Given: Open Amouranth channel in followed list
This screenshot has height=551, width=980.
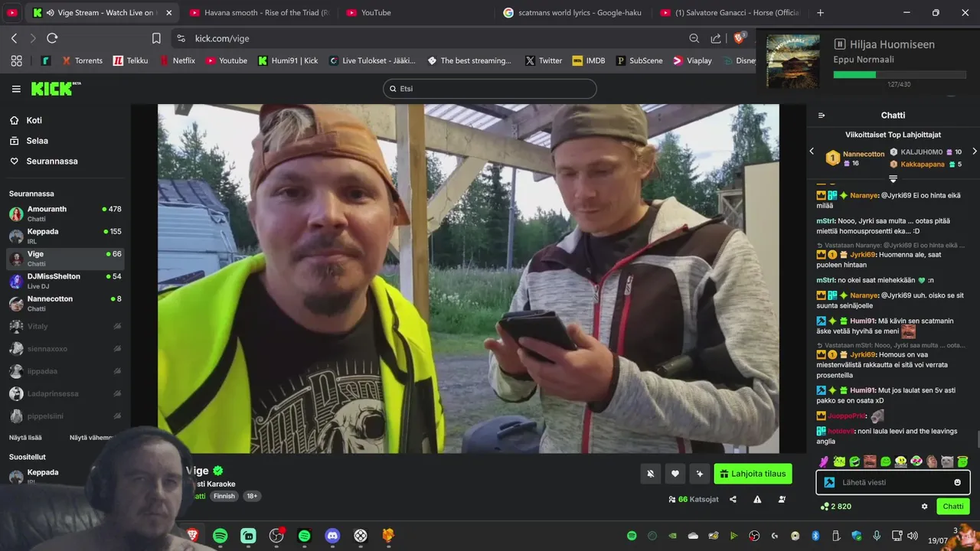Looking at the screenshot, I should pyautogui.click(x=65, y=214).
